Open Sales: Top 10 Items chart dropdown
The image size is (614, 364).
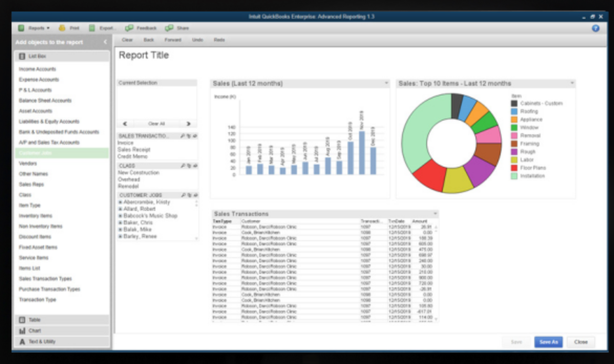572,83
